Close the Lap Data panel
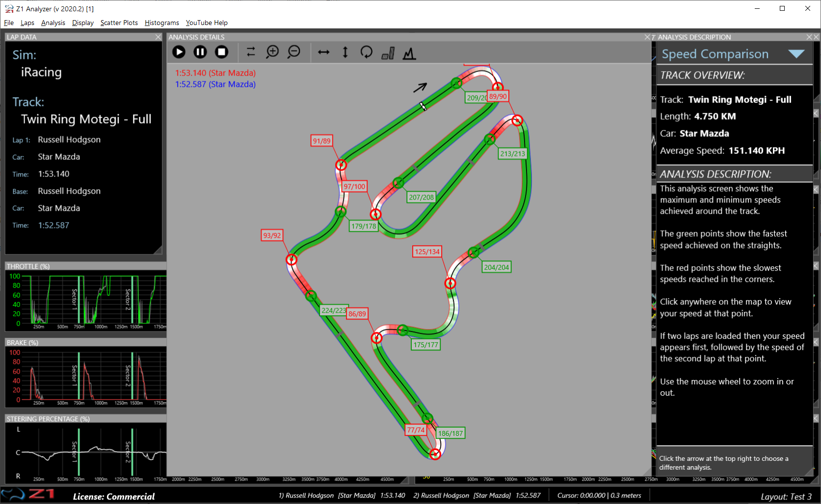The image size is (821, 504). (158, 37)
